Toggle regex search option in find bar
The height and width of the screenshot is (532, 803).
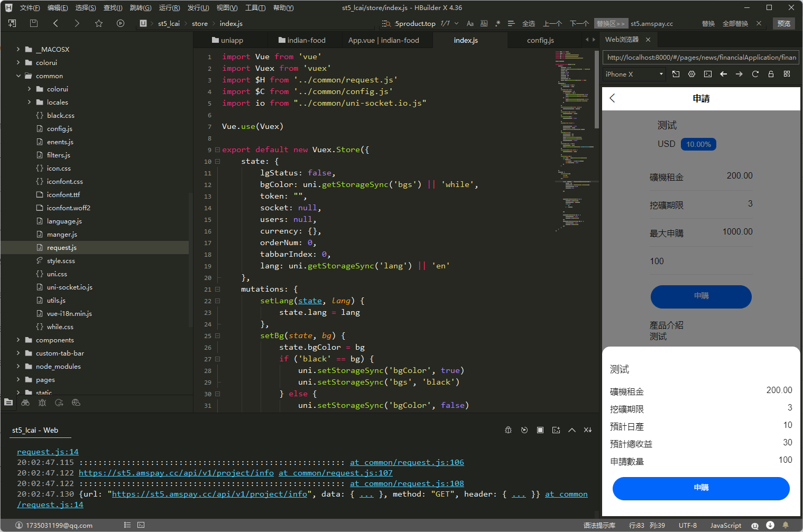click(x=497, y=24)
